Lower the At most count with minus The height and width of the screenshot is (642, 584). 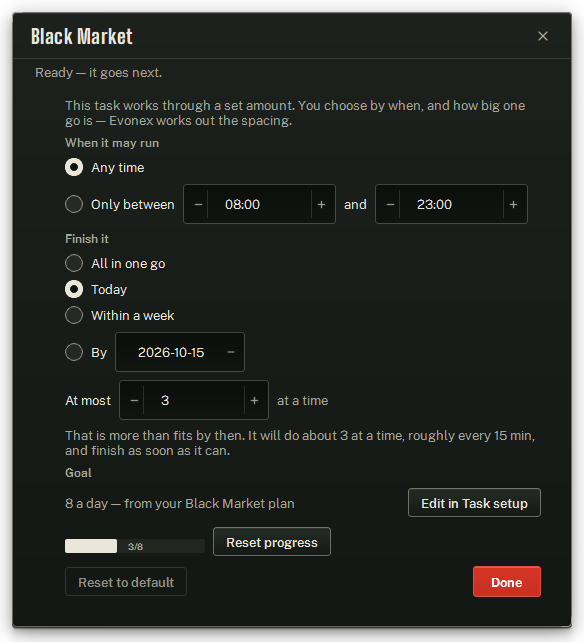[x=134, y=400]
